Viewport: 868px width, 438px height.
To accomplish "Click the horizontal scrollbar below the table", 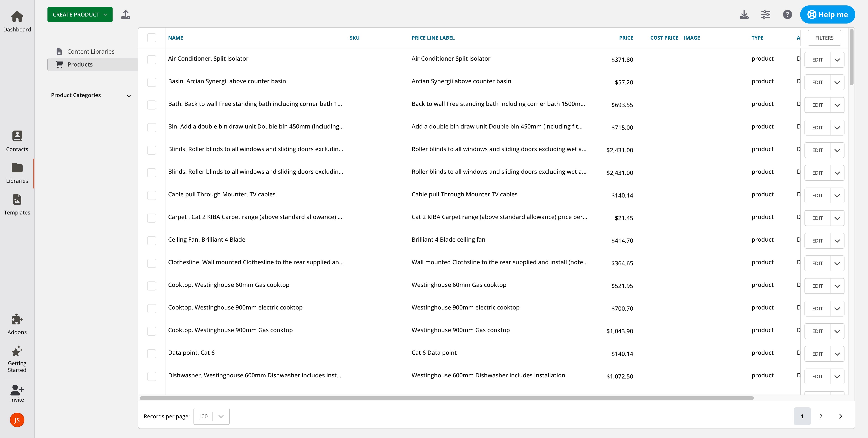I will pos(446,398).
